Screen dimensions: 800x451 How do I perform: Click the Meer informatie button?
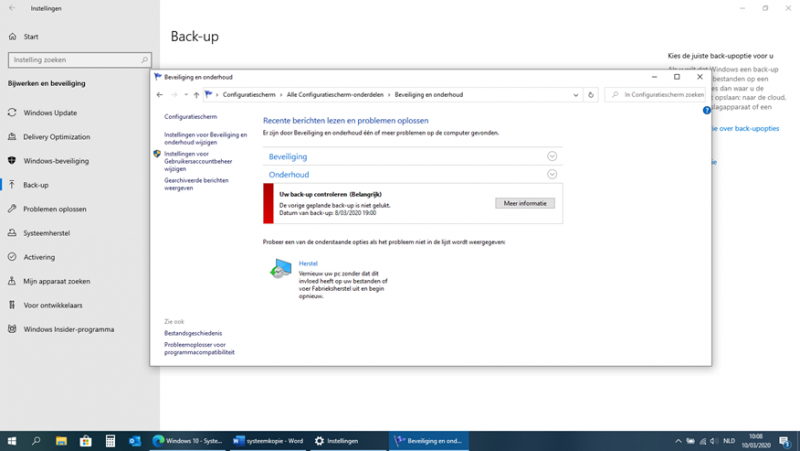pos(524,203)
